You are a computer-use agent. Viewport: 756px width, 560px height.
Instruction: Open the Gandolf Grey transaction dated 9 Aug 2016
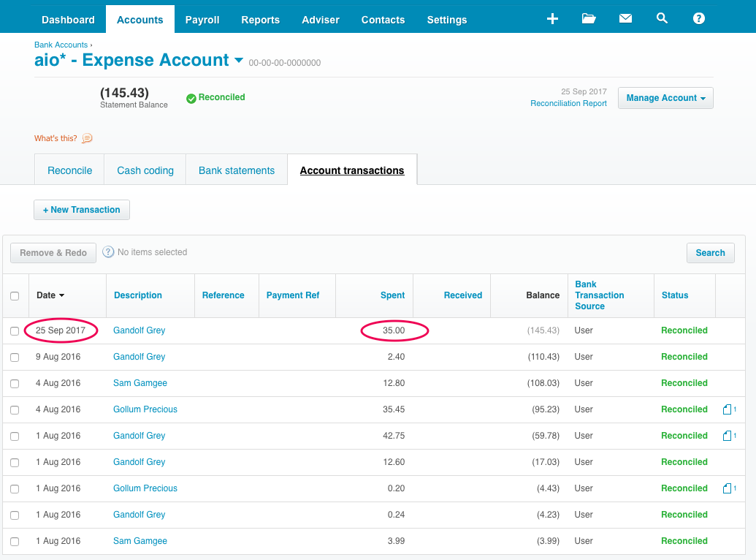pos(139,356)
